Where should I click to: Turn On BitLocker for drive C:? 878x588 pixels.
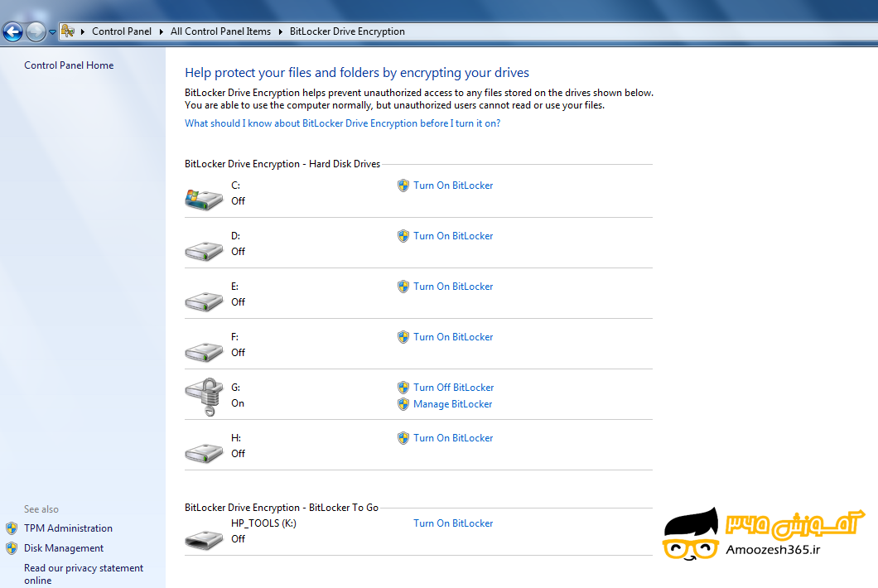coord(454,186)
